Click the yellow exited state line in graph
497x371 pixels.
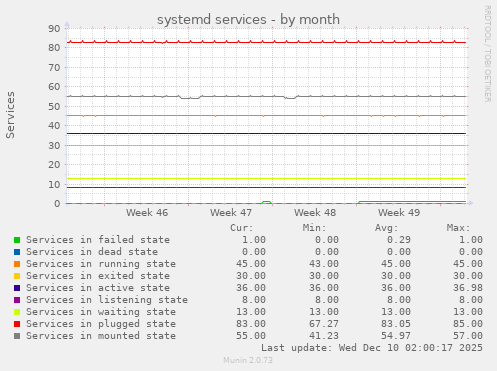[267, 145]
